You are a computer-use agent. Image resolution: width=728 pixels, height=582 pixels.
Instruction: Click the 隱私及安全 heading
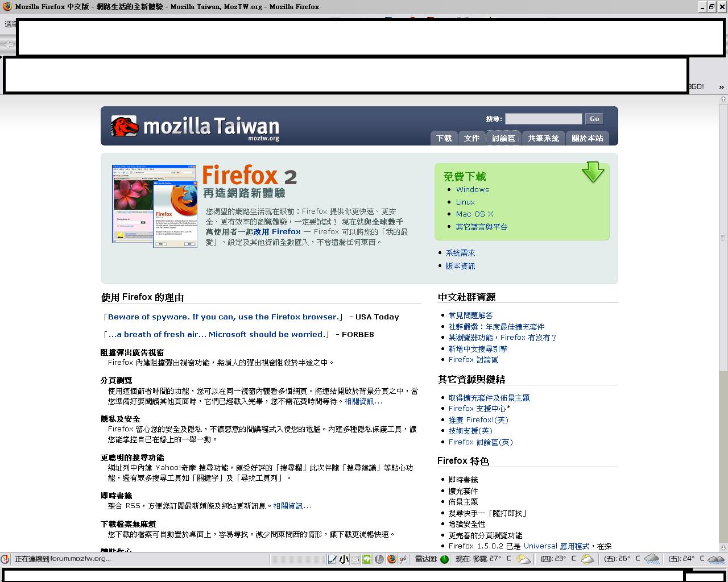click(121, 419)
